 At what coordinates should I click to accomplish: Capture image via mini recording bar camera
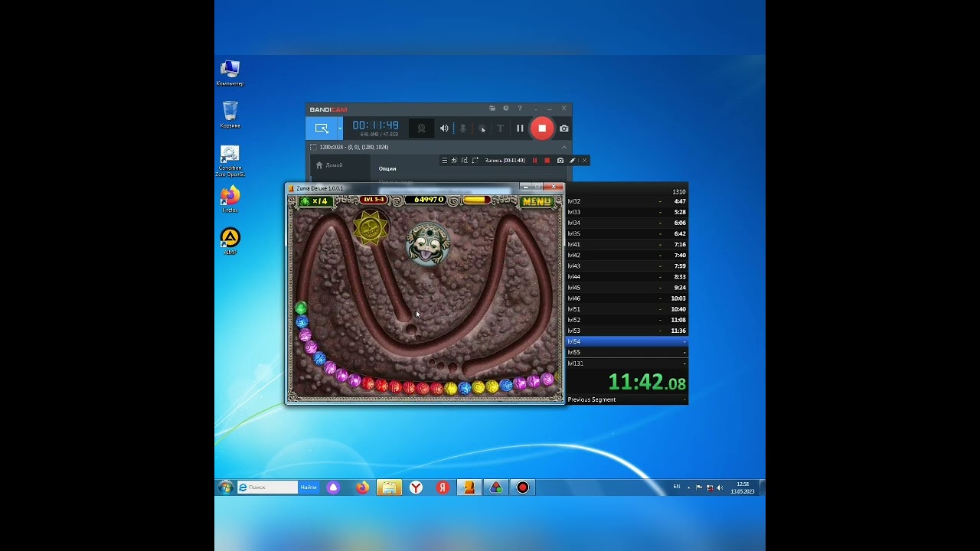tap(560, 161)
